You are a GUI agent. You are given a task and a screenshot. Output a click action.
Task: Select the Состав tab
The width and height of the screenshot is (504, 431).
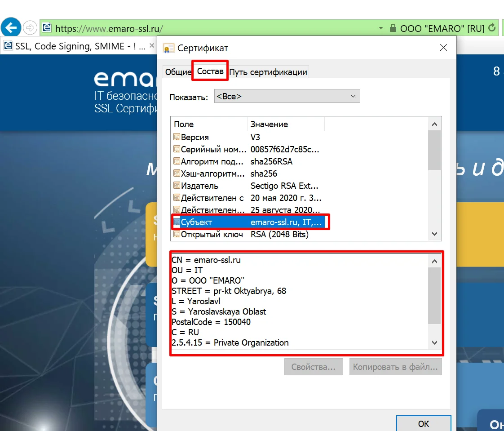point(210,71)
